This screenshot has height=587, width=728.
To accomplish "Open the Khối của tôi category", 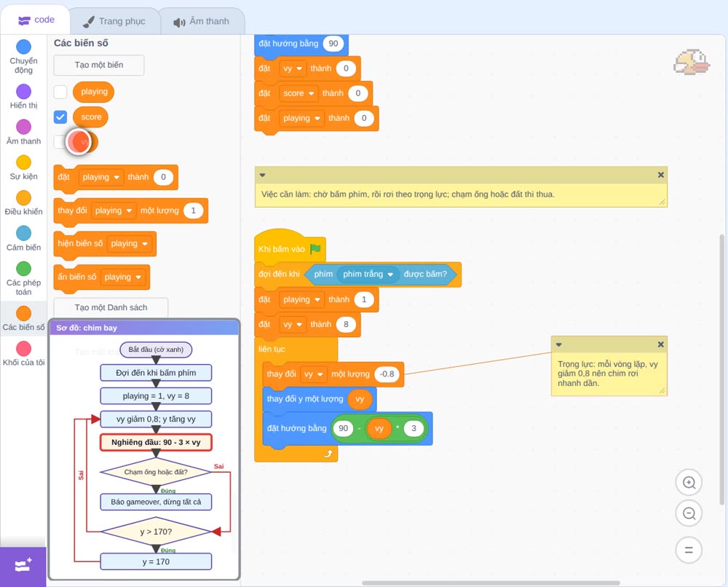I will (x=23, y=353).
